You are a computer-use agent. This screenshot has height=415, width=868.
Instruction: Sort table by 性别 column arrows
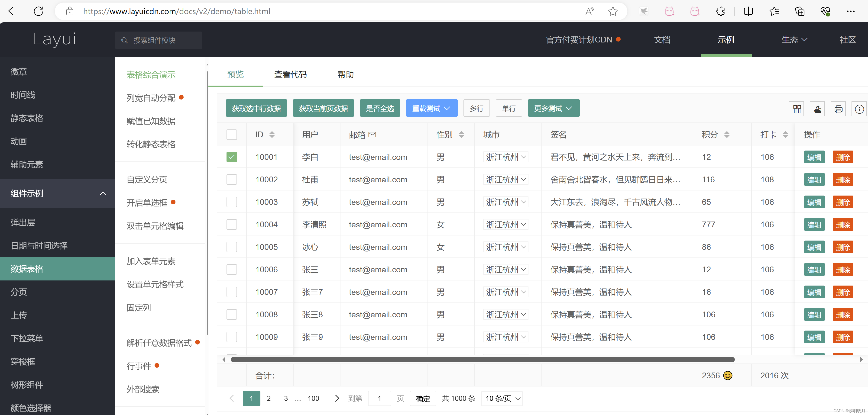(461, 135)
